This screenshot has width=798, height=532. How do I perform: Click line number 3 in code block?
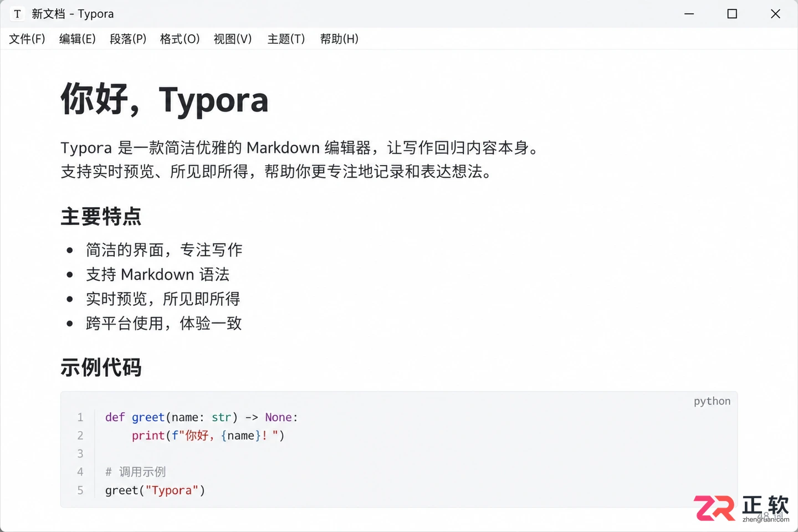pyautogui.click(x=80, y=454)
